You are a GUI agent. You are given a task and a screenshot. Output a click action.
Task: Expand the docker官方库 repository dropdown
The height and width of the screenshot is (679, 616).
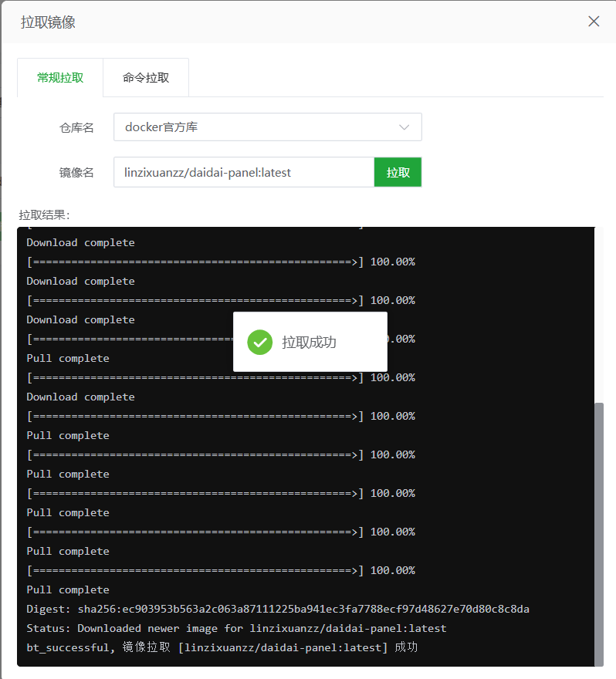267,127
